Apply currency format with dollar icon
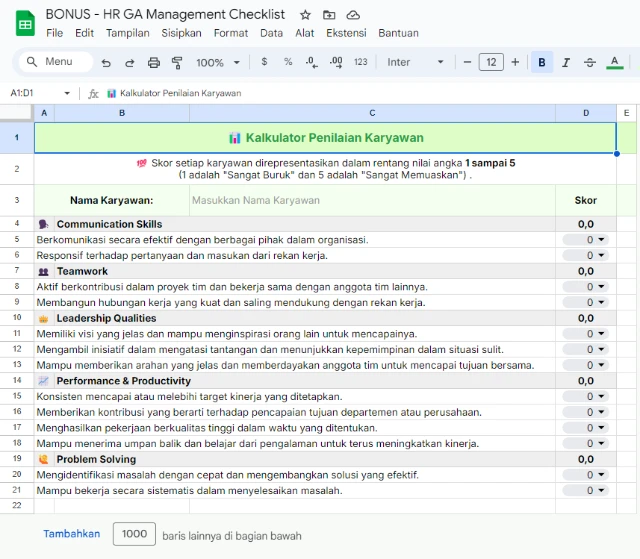The image size is (640, 559). pos(264,62)
